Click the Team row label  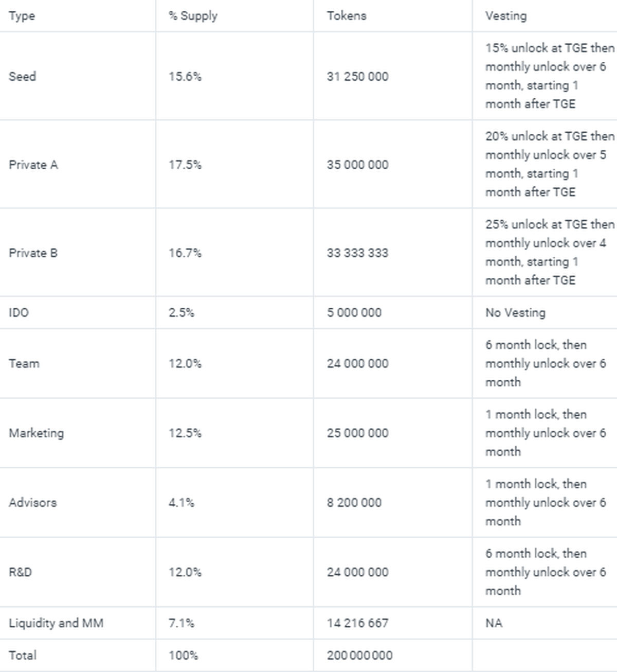tap(24, 364)
